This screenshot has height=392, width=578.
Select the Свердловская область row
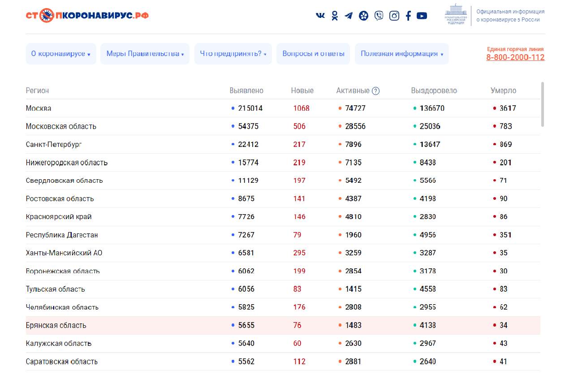click(283, 181)
